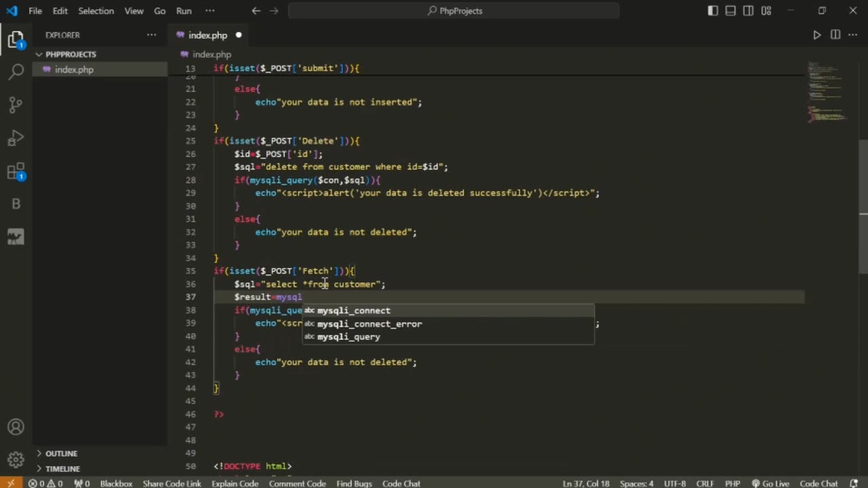
Task: Open the Run menu
Action: [x=184, y=11]
